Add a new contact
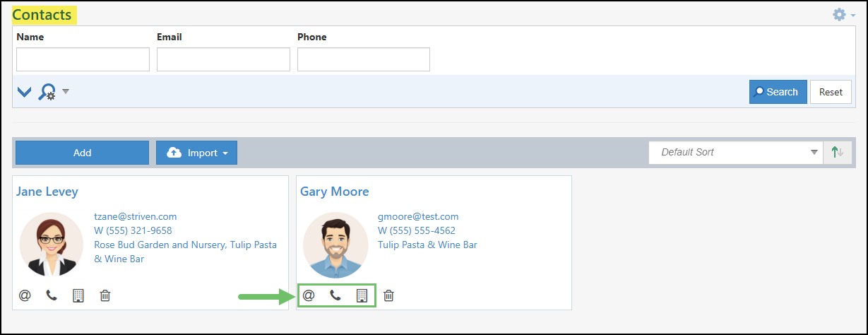The height and width of the screenshot is (335, 868). pyautogui.click(x=82, y=153)
